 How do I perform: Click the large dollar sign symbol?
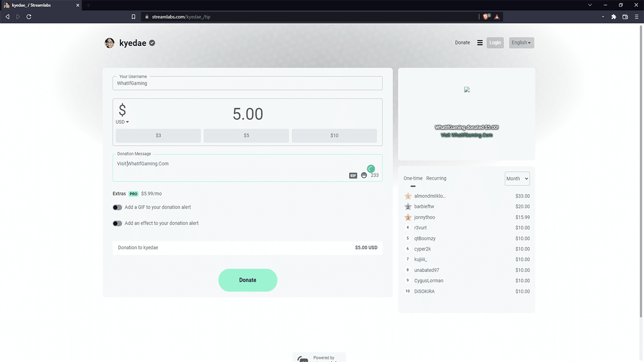pos(122,110)
